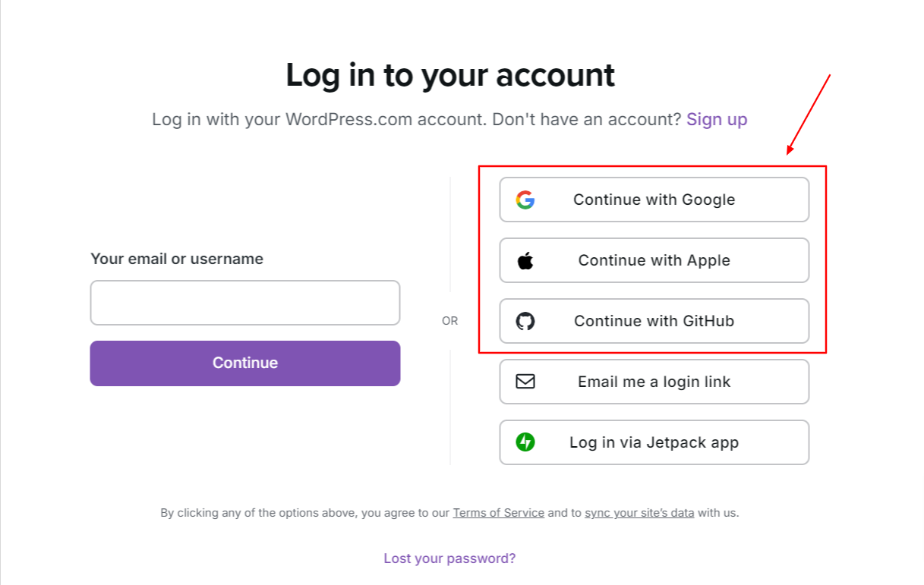Choose Email me a login link
924x585 pixels.
coord(654,382)
